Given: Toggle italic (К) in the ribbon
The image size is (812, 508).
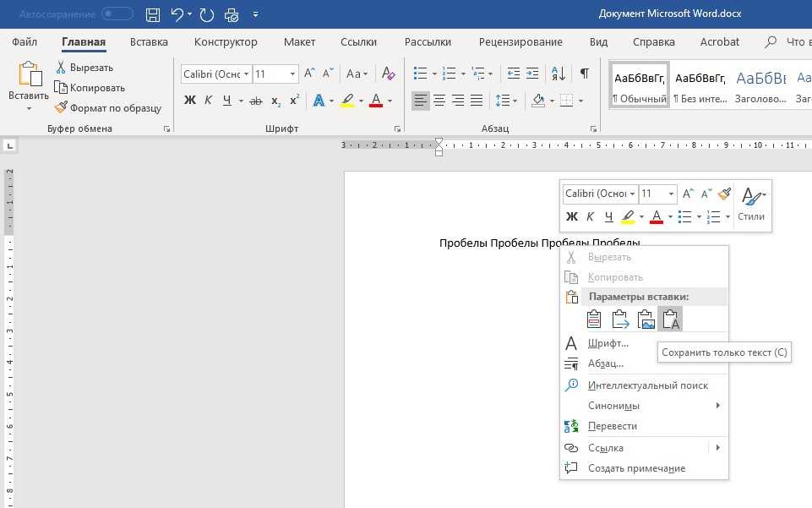Looking at the screenshot, I should (x=208, y=101).
